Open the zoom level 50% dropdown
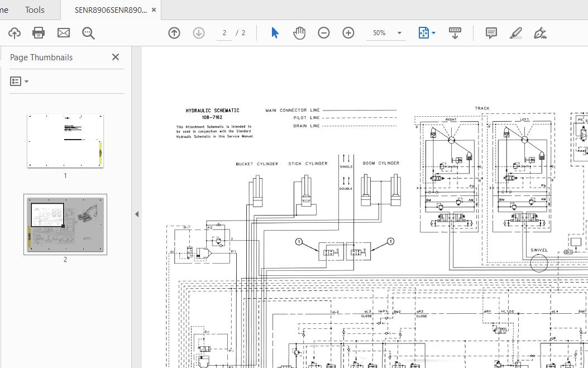This screenshot has width=588, height=368. [399, 33]
